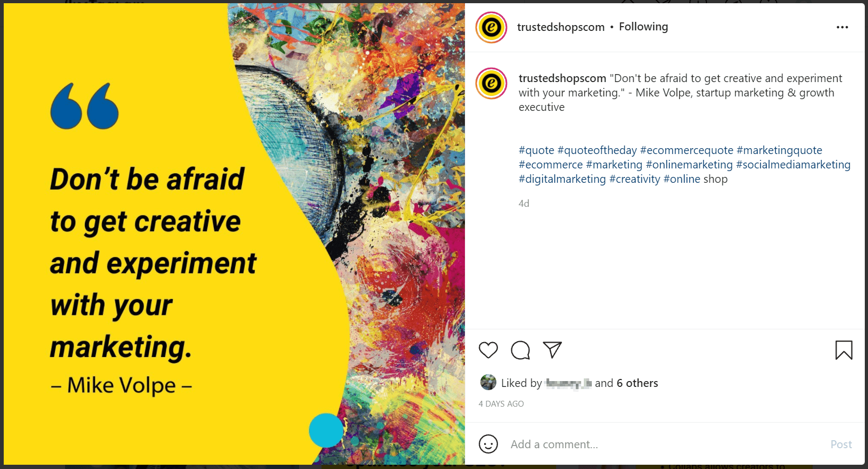Open comments via speech bubble icon
868x469 pixels.
[520, 350]
